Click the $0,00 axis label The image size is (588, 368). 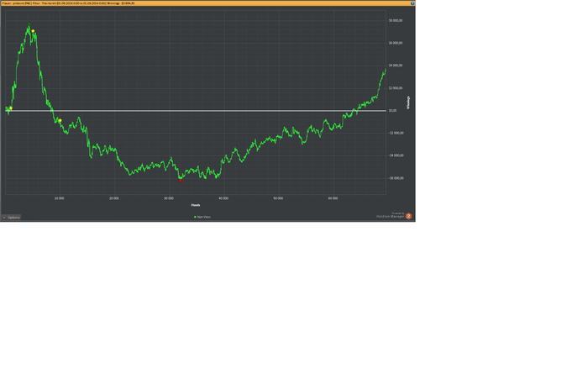click(x=392, y=111)
